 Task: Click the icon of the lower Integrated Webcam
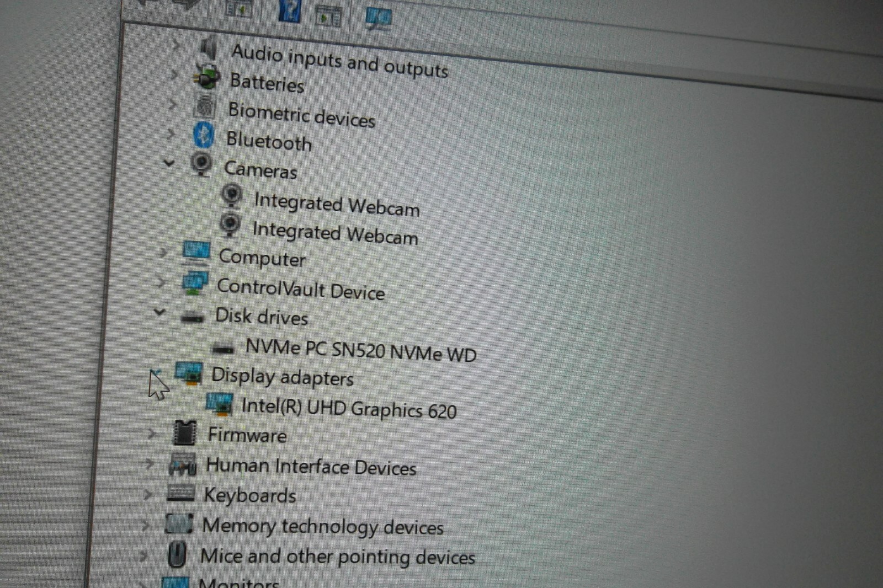pyautogui.click(x=230, y=224)
